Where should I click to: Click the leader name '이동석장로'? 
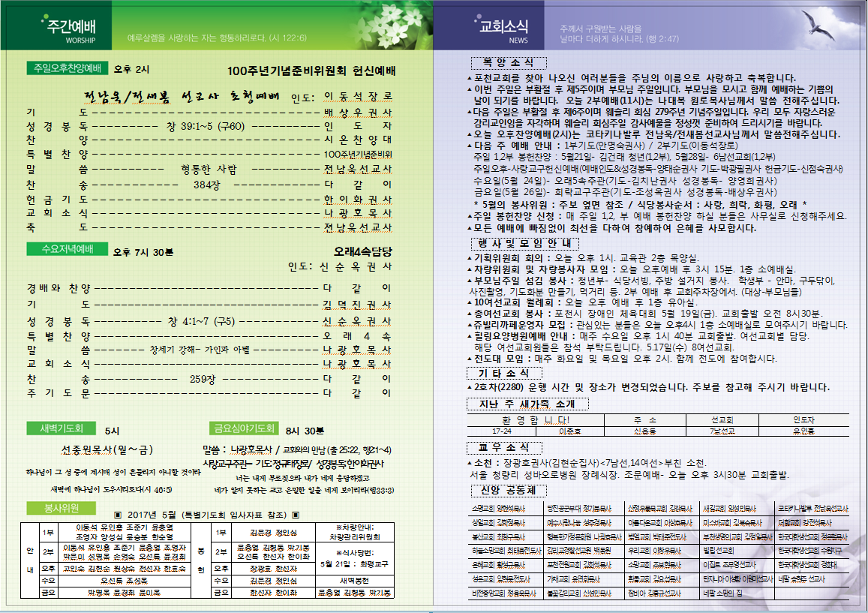tap(358, 96)
